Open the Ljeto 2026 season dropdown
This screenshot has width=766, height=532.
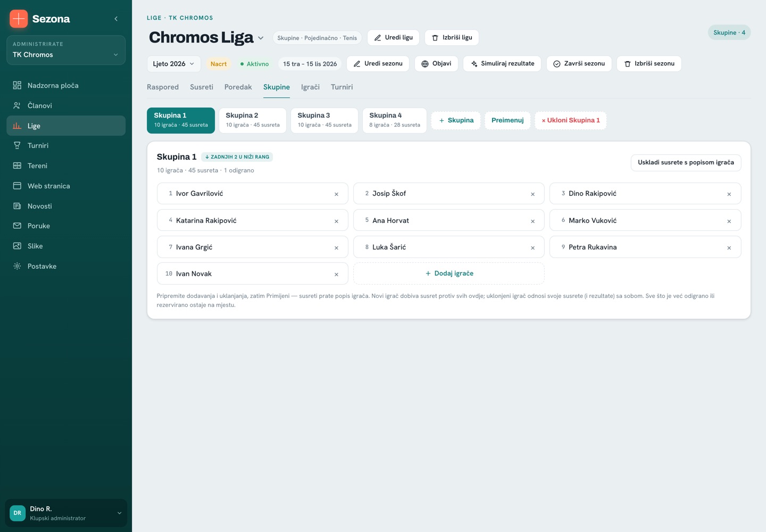(x=174, y=64)
